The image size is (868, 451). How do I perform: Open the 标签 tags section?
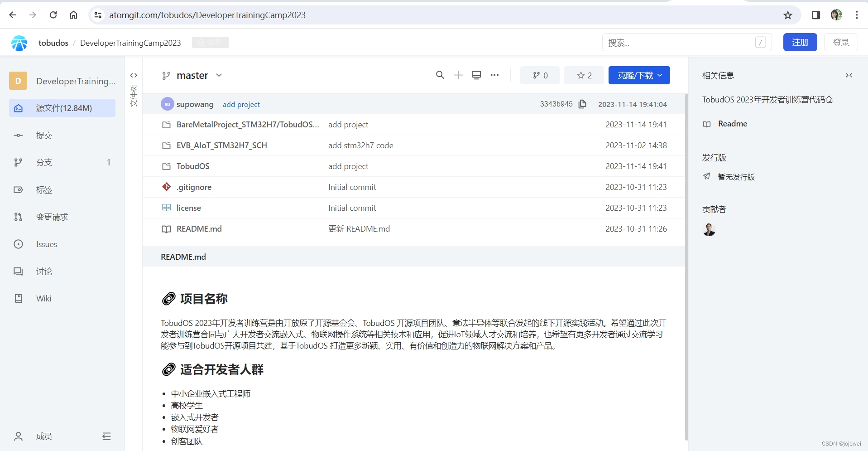(43, 189)
